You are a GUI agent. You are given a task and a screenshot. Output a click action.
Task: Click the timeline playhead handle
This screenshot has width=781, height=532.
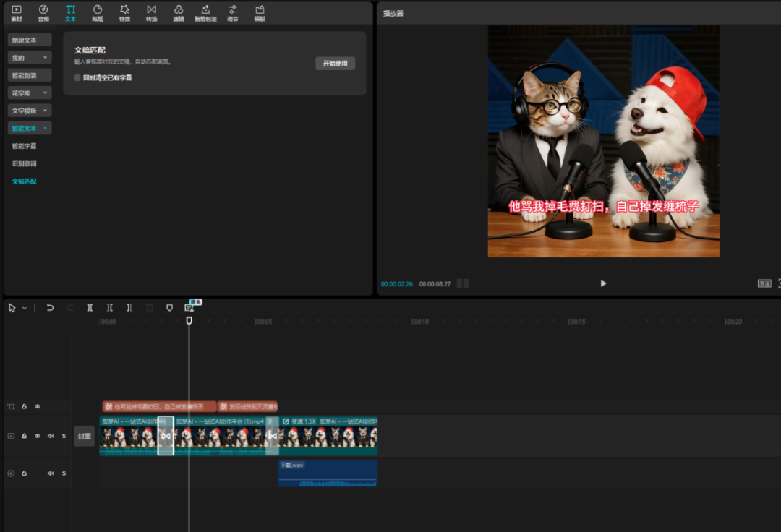189,320
